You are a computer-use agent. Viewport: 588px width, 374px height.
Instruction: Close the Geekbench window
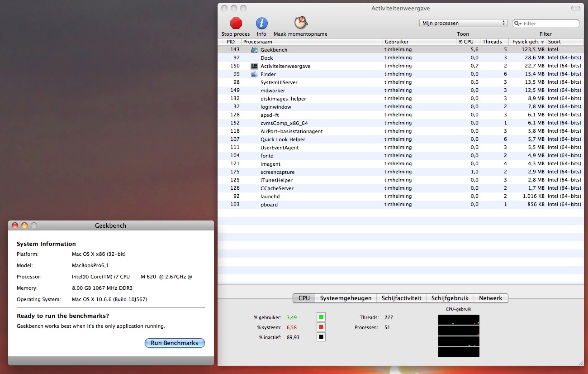pos(14,225)
